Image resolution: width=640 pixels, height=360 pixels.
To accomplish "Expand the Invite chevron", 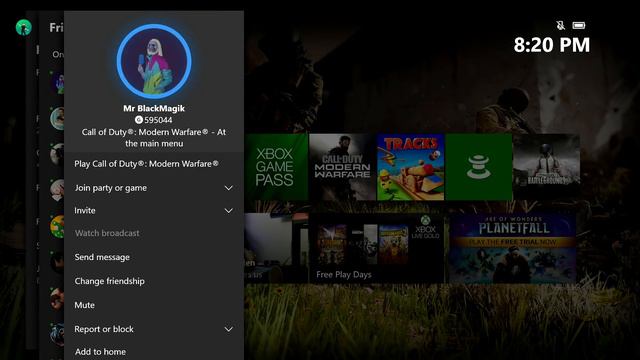I will click(x=229, y=211).
